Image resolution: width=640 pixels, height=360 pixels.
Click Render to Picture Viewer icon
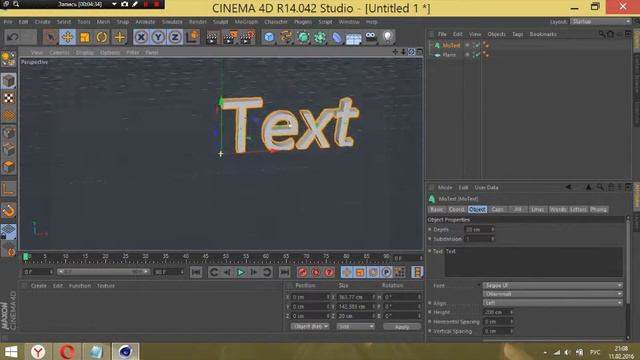230,38
